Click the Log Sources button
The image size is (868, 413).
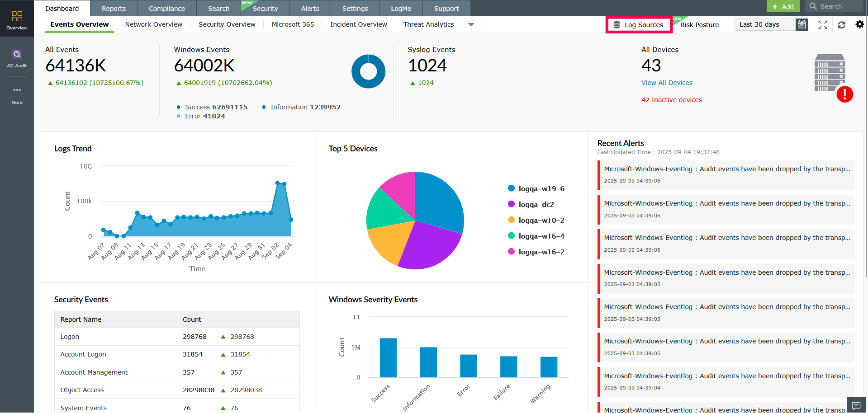tap(639, 25)
